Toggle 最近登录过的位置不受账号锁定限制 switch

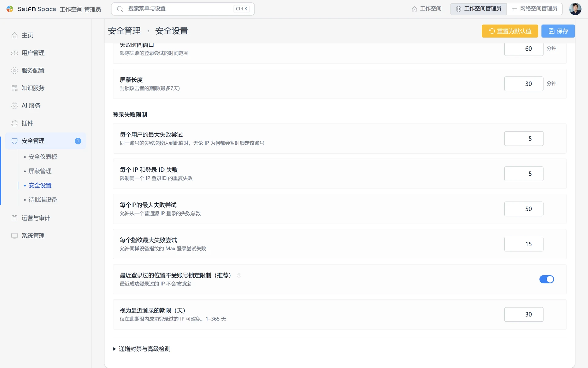click(x=547, y=279)
